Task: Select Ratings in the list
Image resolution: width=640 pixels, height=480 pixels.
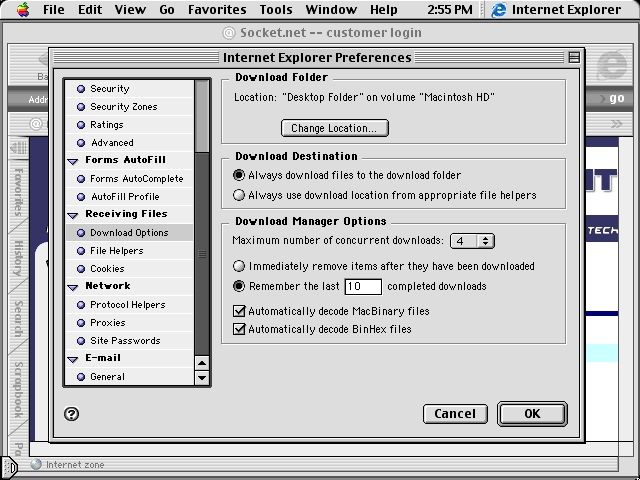Action: pos(130,124)
